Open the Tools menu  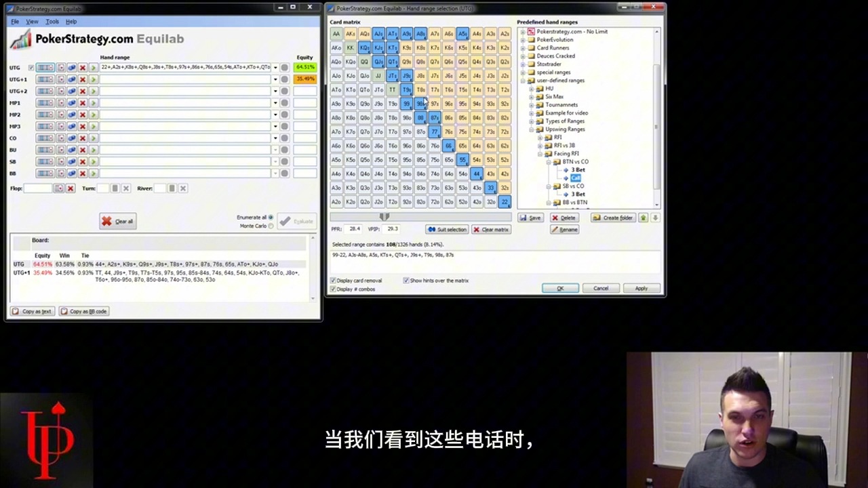tap(52, 22)
